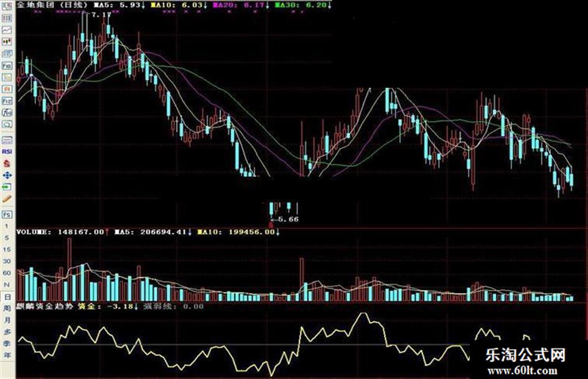Viewport: 588px width, 379px height.
Task: Click the yellow chart icon below F10
Action: pos(6,77)
